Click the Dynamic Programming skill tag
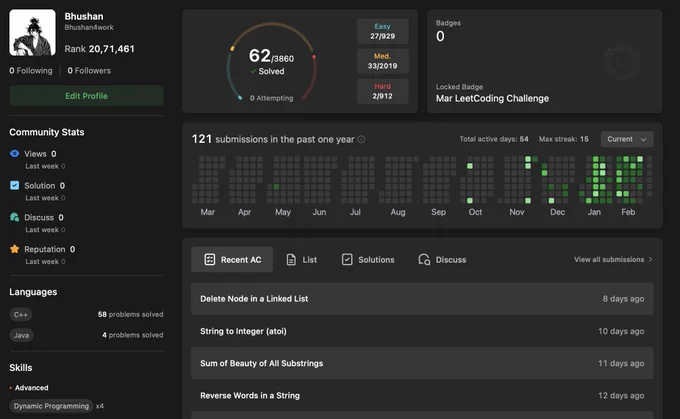The width and height of the screenshot is (680, 419). pyautogui.click(x=51, y=406)
